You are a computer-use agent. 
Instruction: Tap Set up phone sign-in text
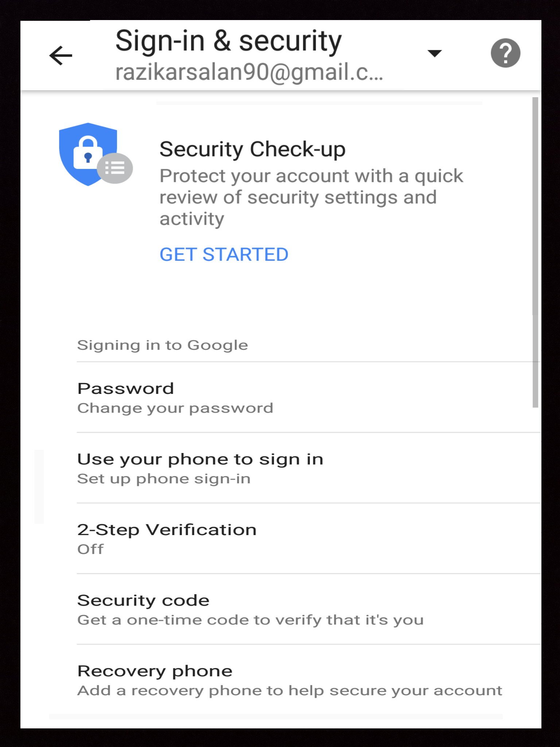pyautogui.click(x=164, y=479)
